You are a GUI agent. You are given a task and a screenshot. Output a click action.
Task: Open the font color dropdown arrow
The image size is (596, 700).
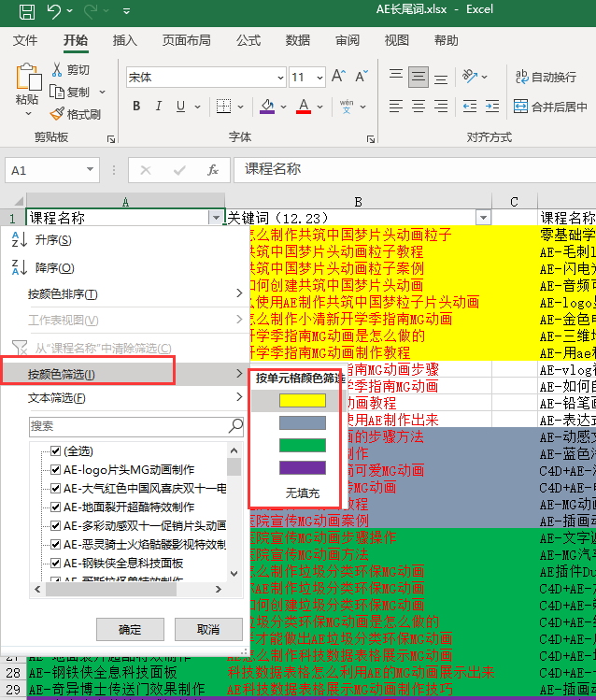319,107
